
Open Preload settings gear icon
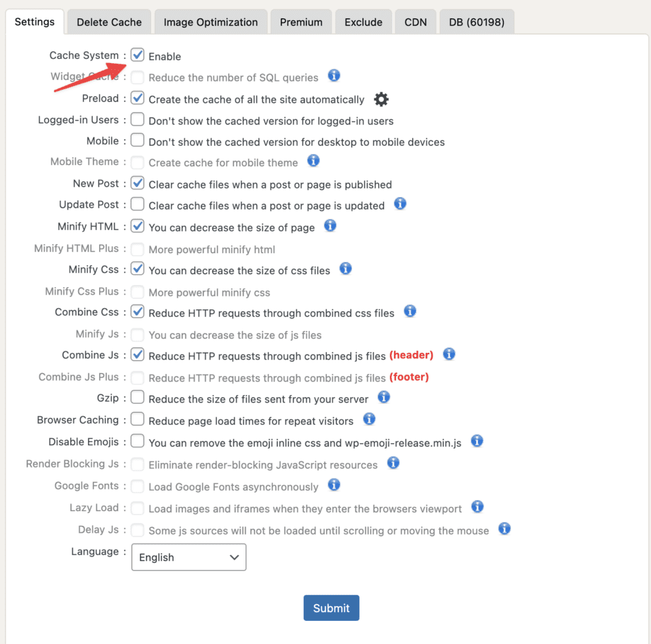[381, 100]
